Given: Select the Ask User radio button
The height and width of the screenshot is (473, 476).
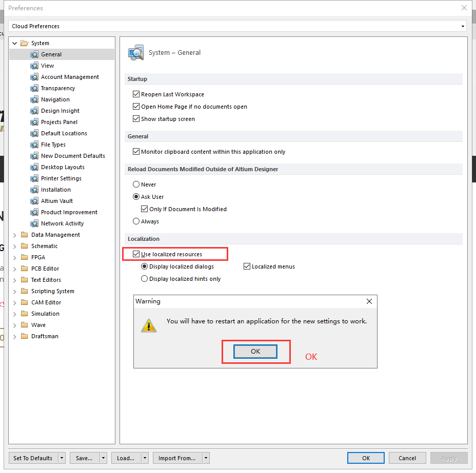Looking at the screenshot, I should [136, 197].
